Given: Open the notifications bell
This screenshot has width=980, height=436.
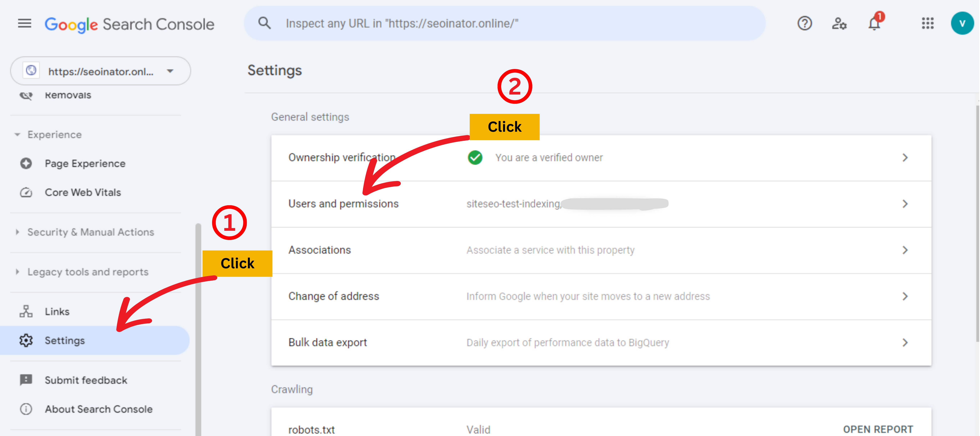Looking at the screenshot, I should pos(874,24).
